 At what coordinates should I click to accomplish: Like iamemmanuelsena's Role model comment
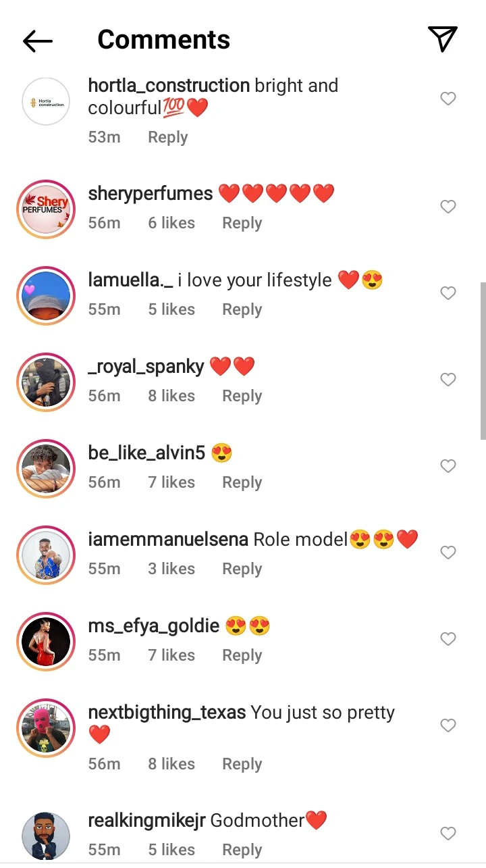(x=448, y=553)
